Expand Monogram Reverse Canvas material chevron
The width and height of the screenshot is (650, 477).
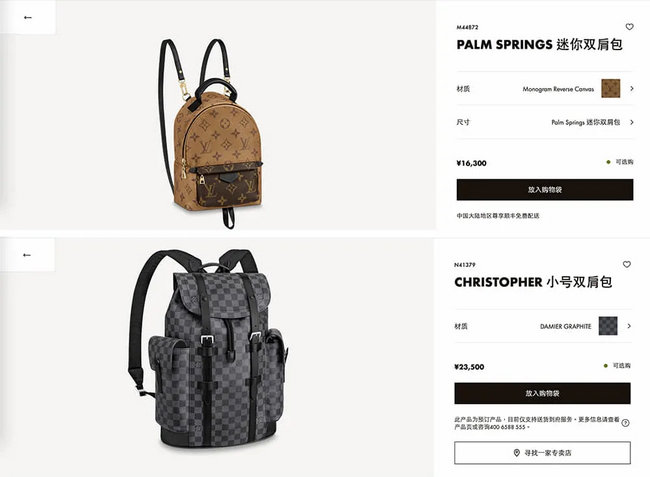[x=631, y=88]
